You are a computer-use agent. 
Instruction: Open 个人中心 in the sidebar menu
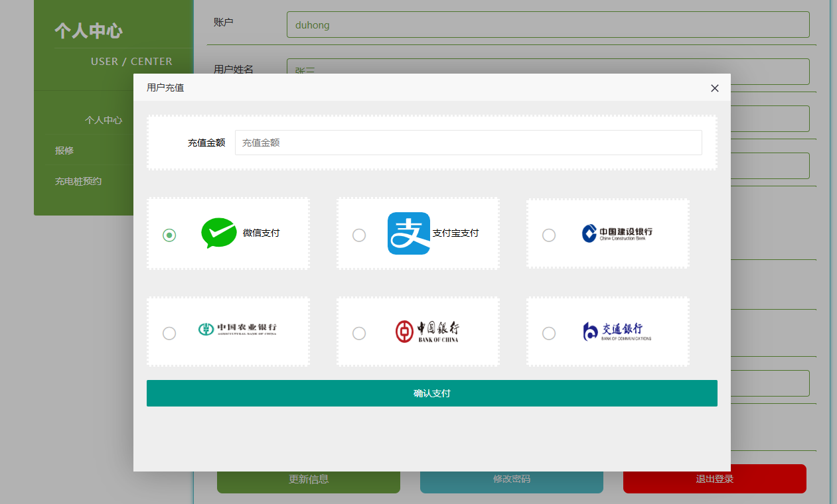pos(104,120)
